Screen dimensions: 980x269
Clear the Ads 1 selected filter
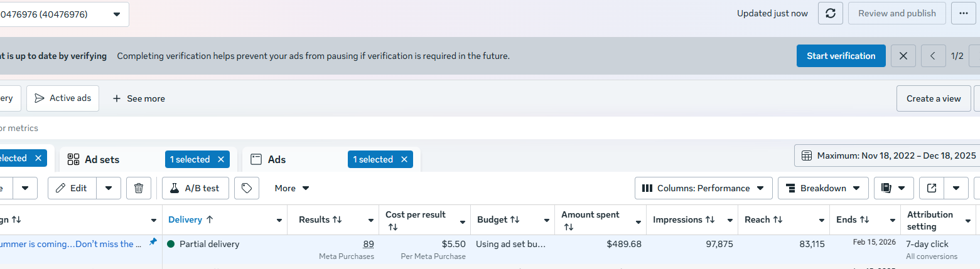pos(404,159)
